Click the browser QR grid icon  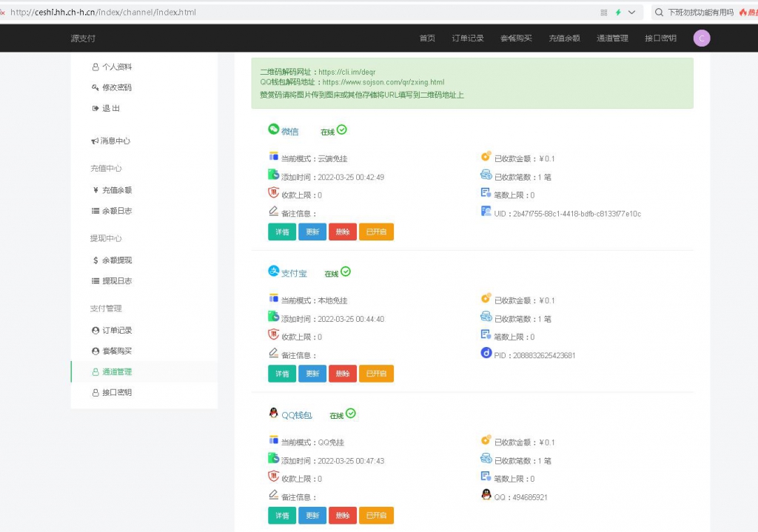coord(604,13)
